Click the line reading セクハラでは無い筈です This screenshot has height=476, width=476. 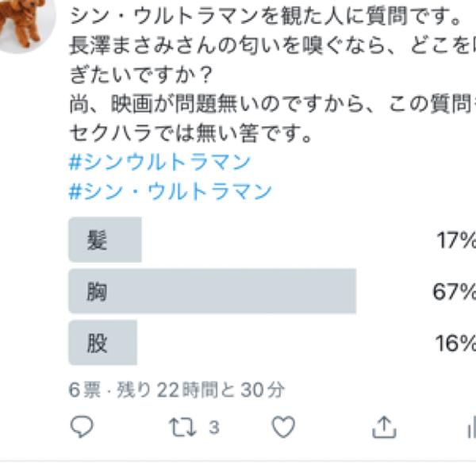pyautogui.click(x=190, y=133)
